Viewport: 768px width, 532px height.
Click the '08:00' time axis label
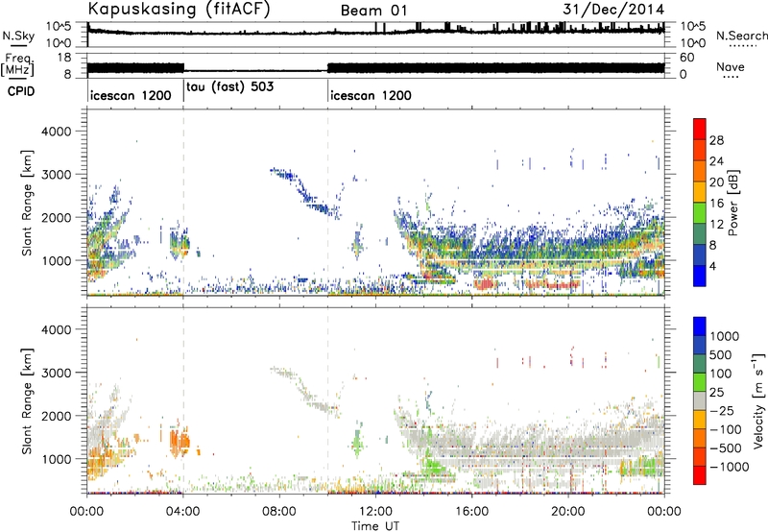tap(279, 512)
